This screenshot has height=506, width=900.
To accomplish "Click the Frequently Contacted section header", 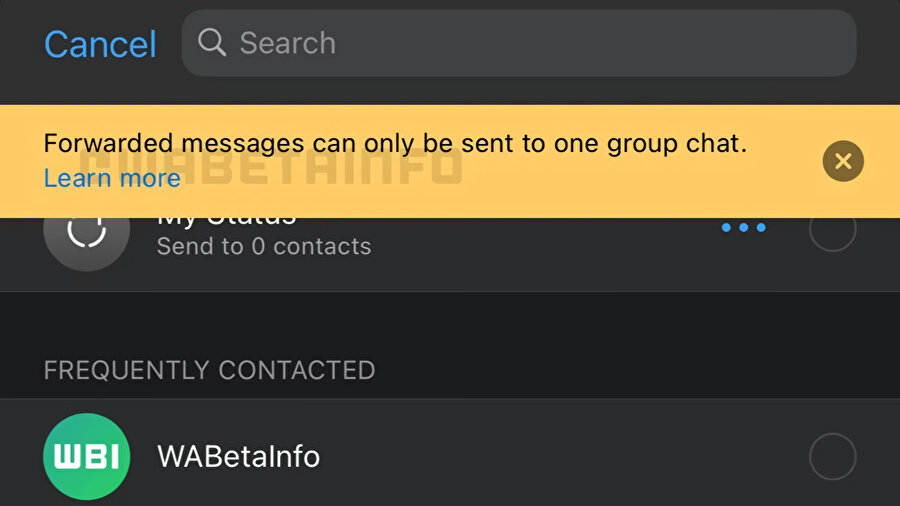I will [x=210, y=370].
